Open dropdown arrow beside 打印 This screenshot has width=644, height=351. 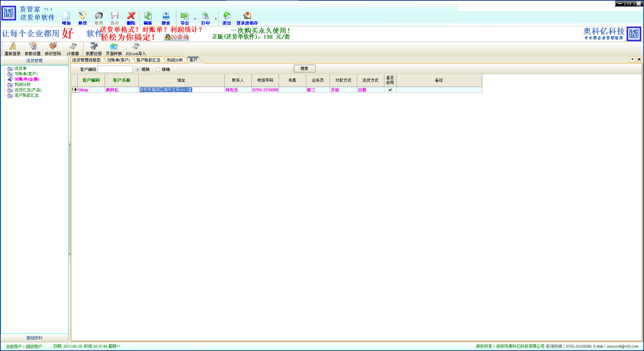coord(216,18)
